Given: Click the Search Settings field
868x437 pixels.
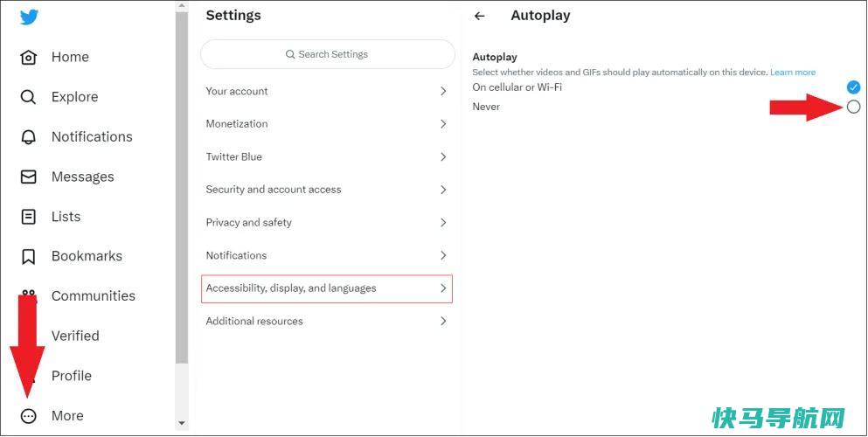Looking at the screenshot, I should 328,54.
